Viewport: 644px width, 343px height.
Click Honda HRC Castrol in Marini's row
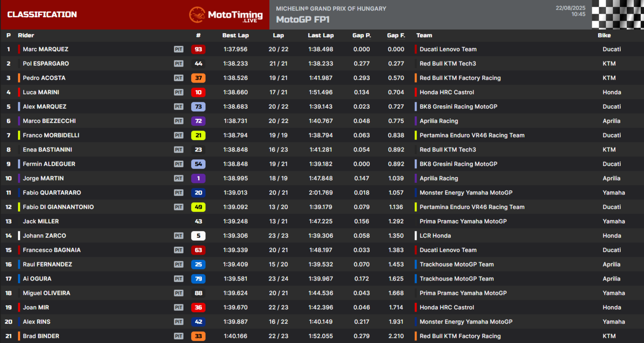(x=447, y=92)
